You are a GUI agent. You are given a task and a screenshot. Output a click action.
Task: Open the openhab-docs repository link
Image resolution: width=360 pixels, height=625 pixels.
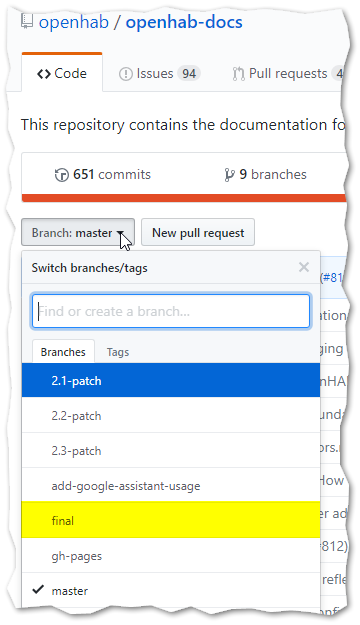pos(184,22)
